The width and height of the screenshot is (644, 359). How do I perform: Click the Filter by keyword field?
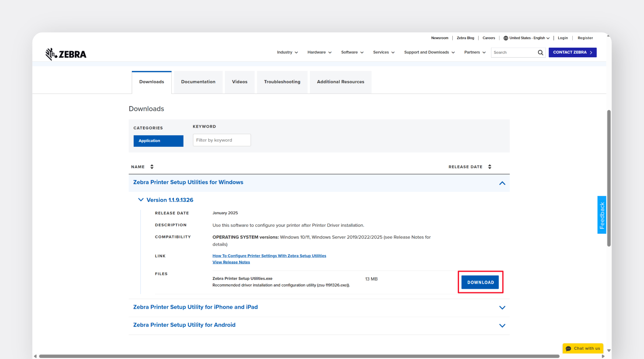pyautogui.click(x=222, y=140)
